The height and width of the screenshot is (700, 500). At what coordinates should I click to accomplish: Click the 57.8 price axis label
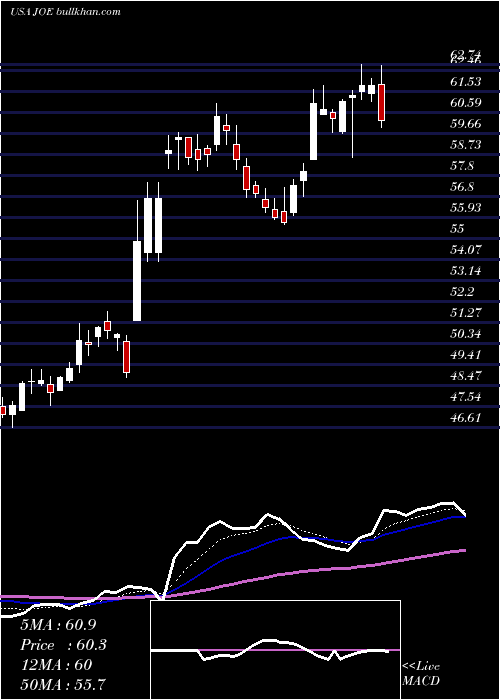(x=463, y=166)
